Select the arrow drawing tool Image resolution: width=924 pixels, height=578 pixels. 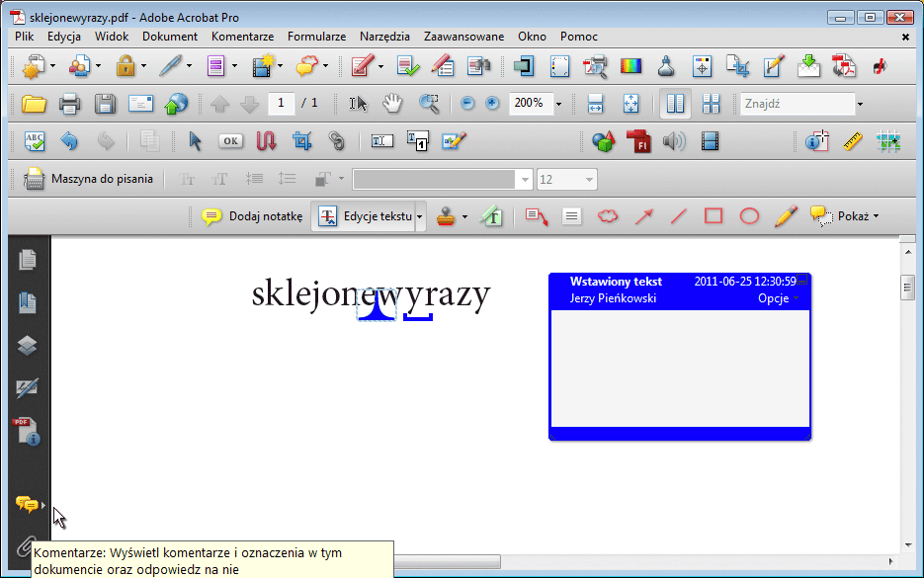tap(643, 215)
